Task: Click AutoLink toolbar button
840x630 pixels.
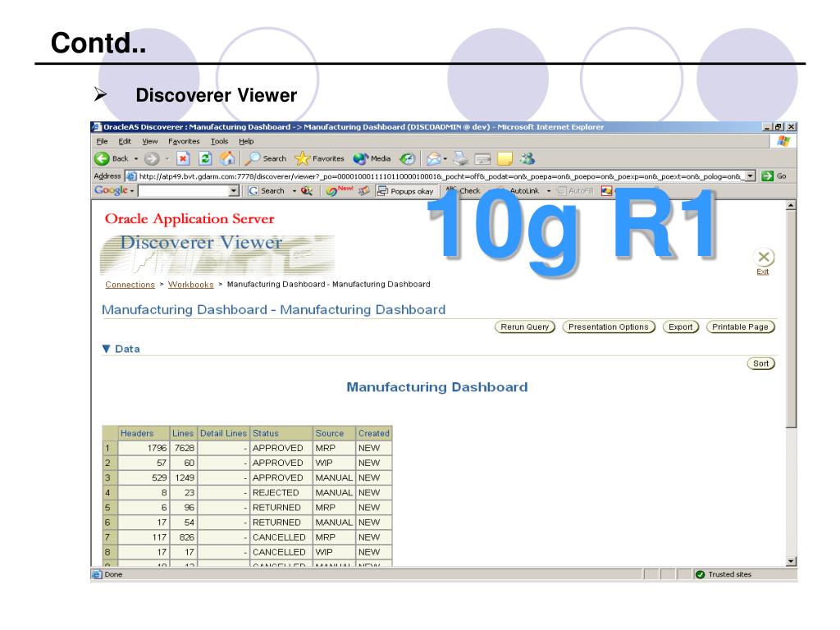Action: 518,190
